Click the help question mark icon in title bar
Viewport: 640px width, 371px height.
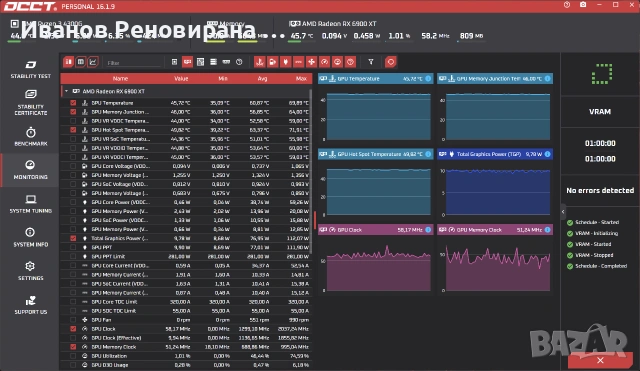click(567, 5)
